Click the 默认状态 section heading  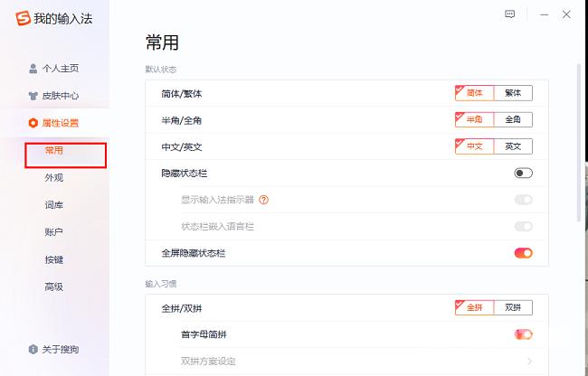tap(161, 70)
